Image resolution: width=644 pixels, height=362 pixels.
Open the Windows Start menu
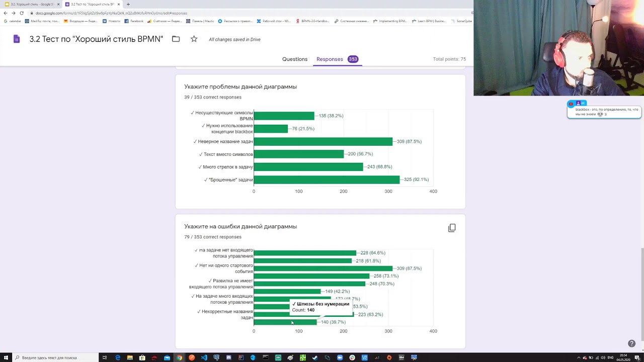click(x=5, y=357)
